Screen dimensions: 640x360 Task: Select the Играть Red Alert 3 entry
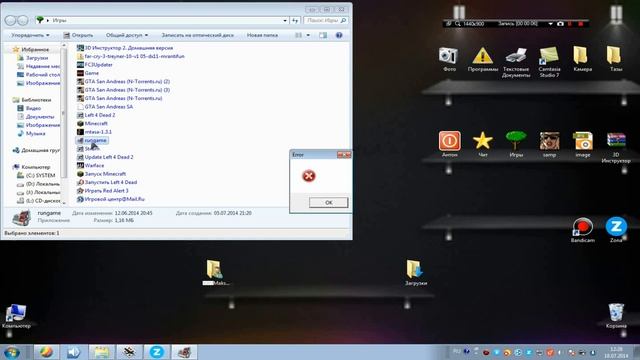(103, 191)
